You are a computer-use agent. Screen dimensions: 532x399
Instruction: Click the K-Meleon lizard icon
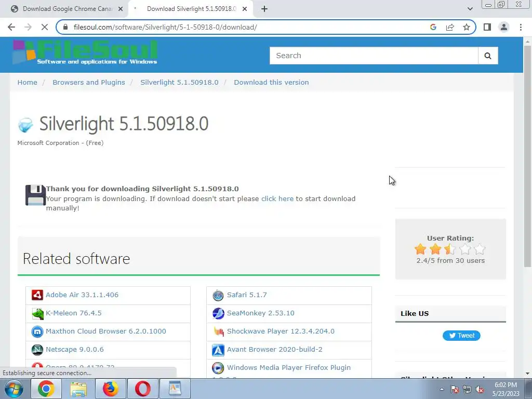click(x=37, y=313)
